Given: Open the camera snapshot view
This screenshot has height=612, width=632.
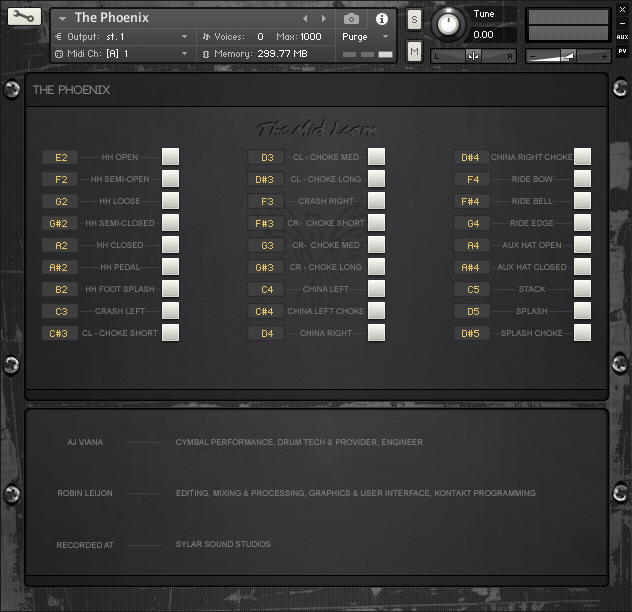Looking at the screenshot, I should coord(351,18).
